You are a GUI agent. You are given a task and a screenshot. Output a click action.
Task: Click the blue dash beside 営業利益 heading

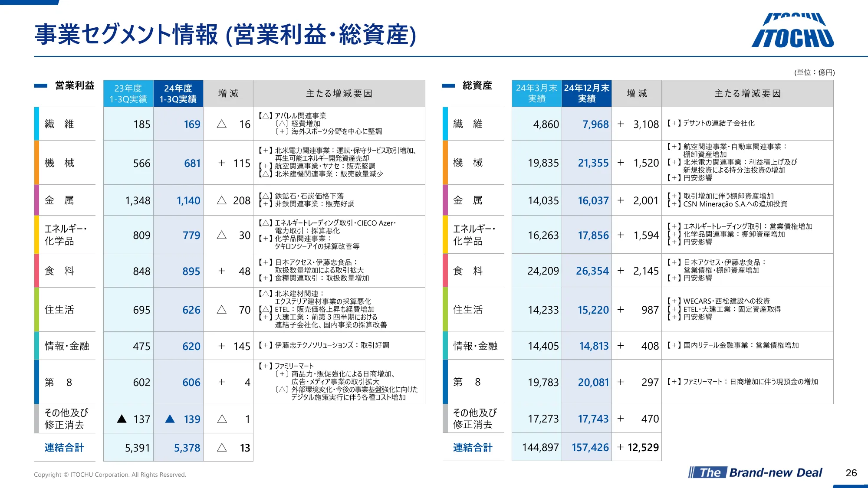click(41, 86)
